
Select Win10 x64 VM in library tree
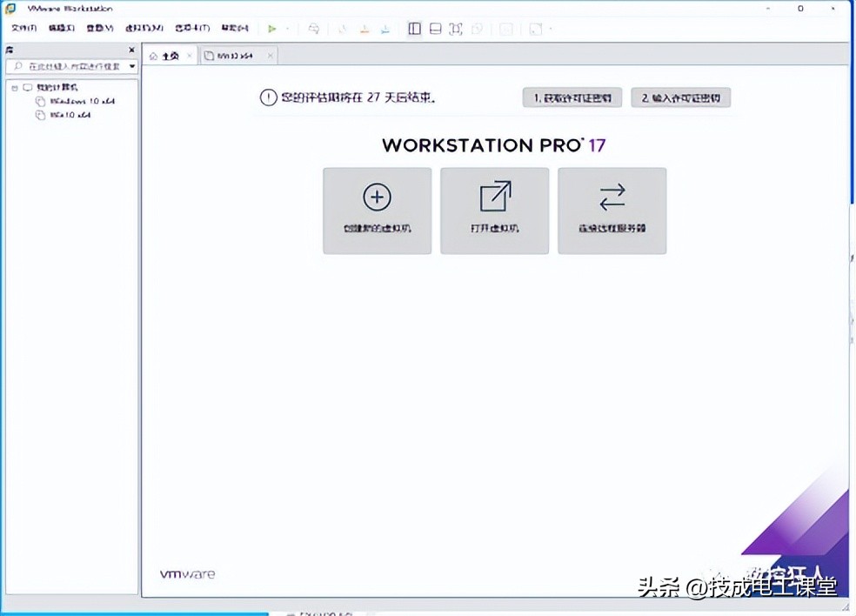[x=70, y=115]
